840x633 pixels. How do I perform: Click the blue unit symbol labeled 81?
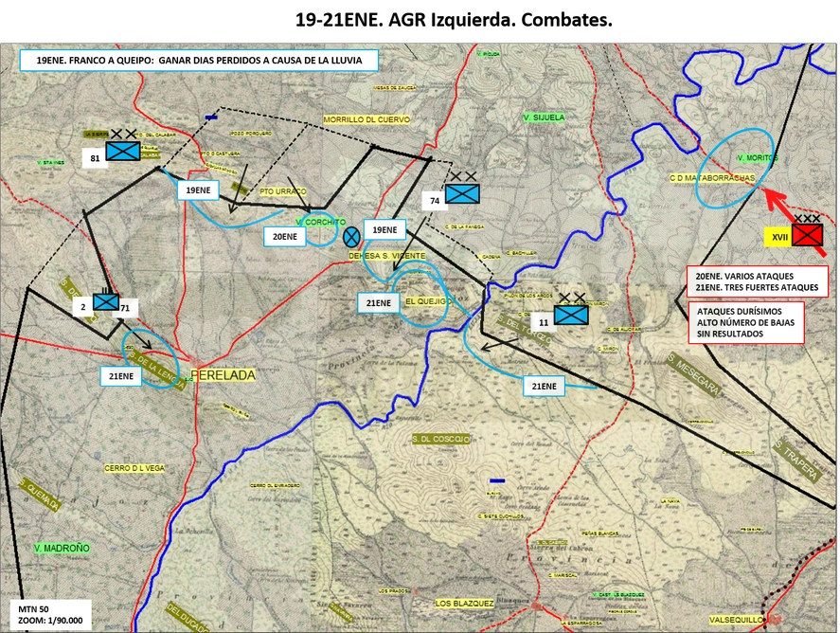123,152
